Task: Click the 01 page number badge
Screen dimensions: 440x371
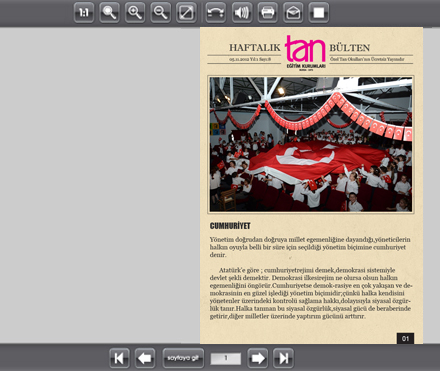Action: [405, 338]
